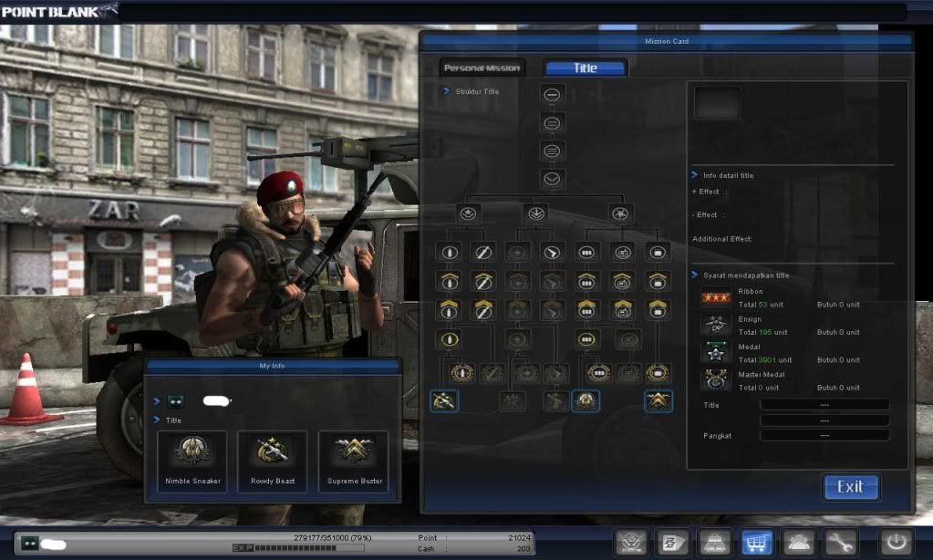Open the inventory bag icon
This screenshot has height=560, width=933.
(x=715, y=542)
